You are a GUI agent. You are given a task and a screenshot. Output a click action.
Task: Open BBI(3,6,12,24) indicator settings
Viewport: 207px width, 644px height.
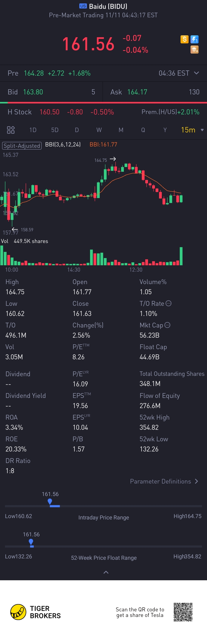click(x=63, y=145)
